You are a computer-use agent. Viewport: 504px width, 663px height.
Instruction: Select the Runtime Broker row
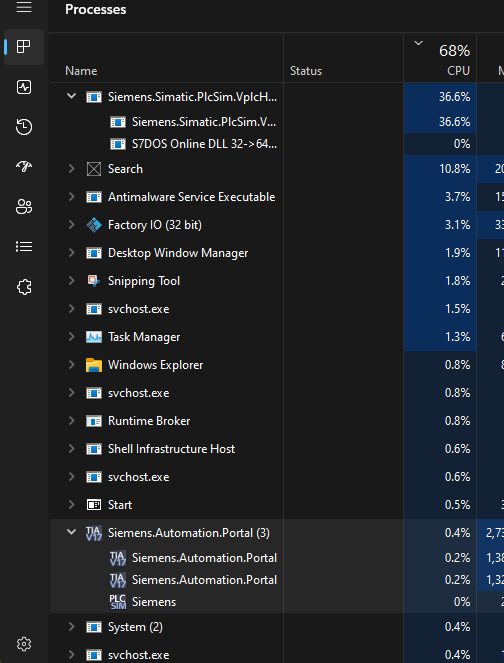coord(277,421)
